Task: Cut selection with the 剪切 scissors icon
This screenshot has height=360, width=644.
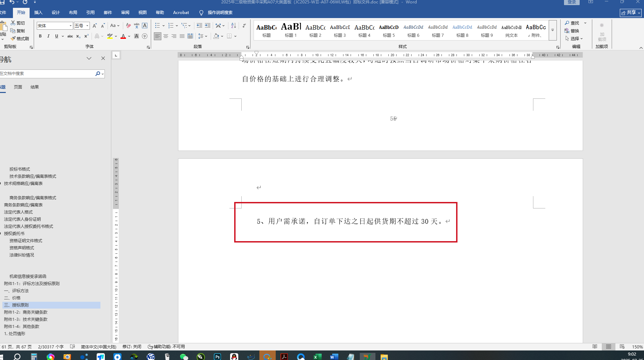Action: point(18,23)
